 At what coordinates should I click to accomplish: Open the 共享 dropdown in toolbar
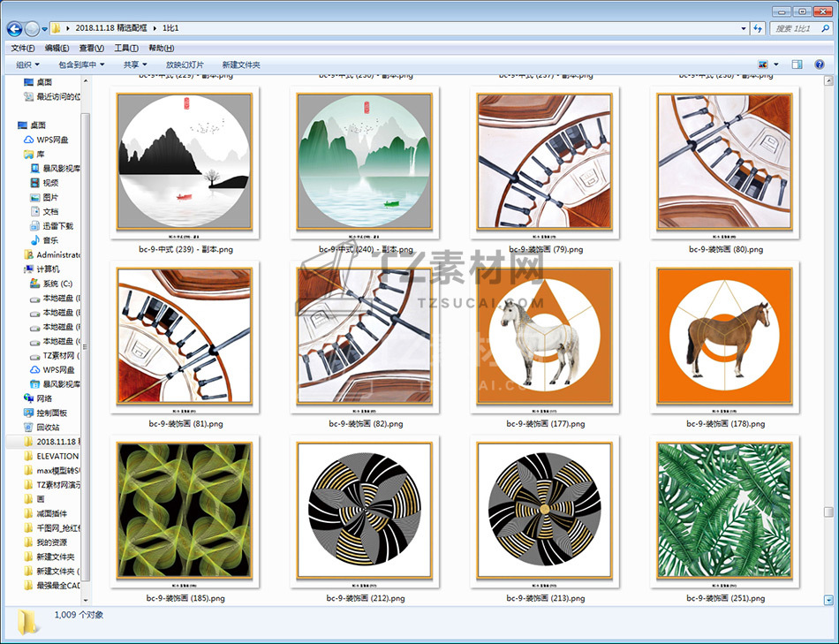[x=135, y=64]
